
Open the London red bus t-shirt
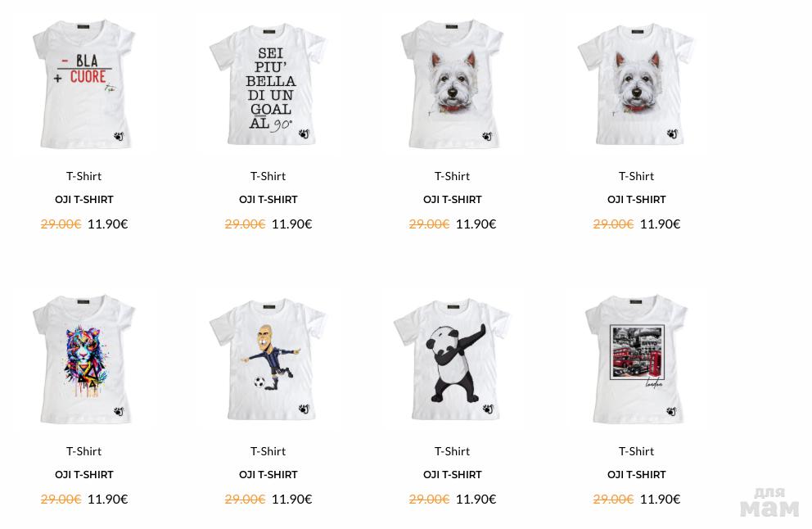[x=637, y=359]
